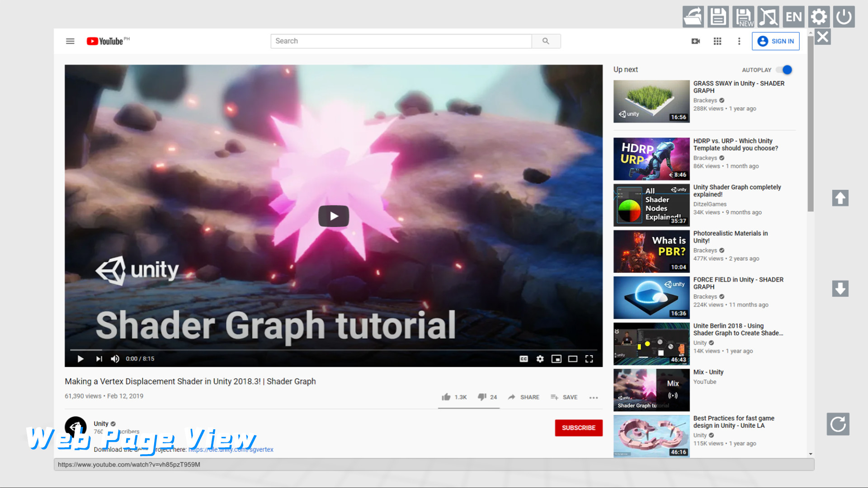Viewport: 868px width, 488px height.
Task: Click the search magnifier icon
Action: point(546,41)
